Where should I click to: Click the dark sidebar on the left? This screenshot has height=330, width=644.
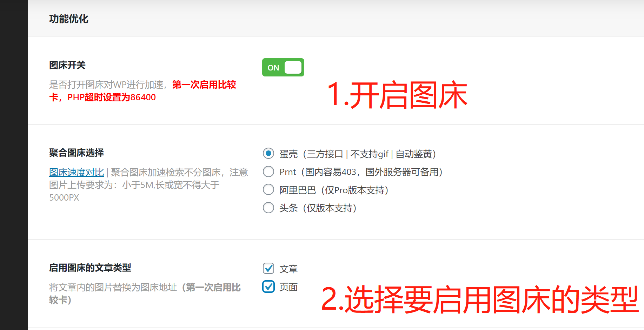[14, 165]
